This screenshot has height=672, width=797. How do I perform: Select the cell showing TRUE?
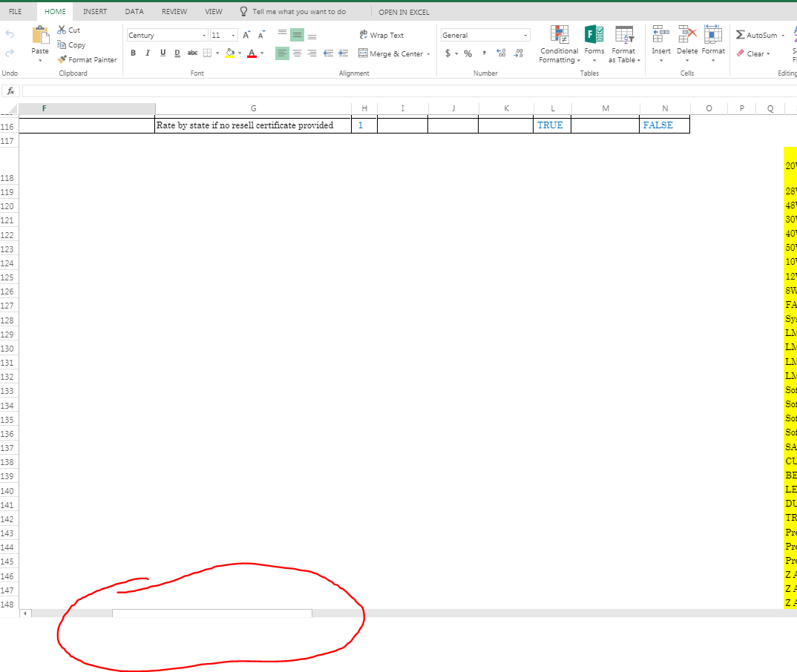[552, 125]
